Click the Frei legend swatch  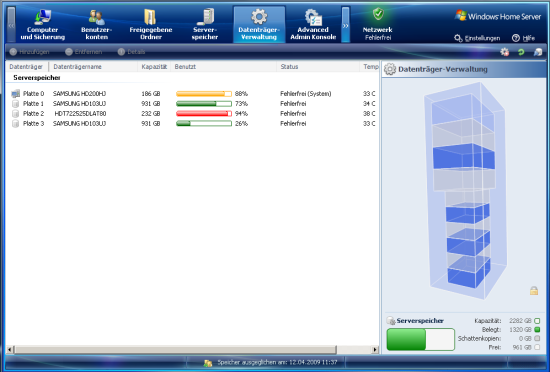tap(537, 347)
